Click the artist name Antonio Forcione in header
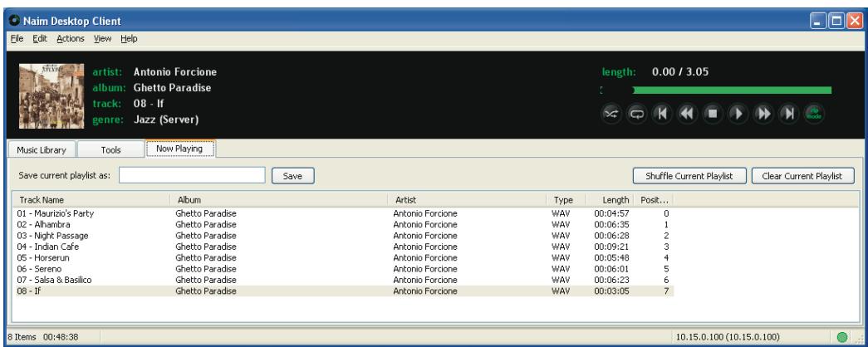868x347 pixels. coord(175,72)
